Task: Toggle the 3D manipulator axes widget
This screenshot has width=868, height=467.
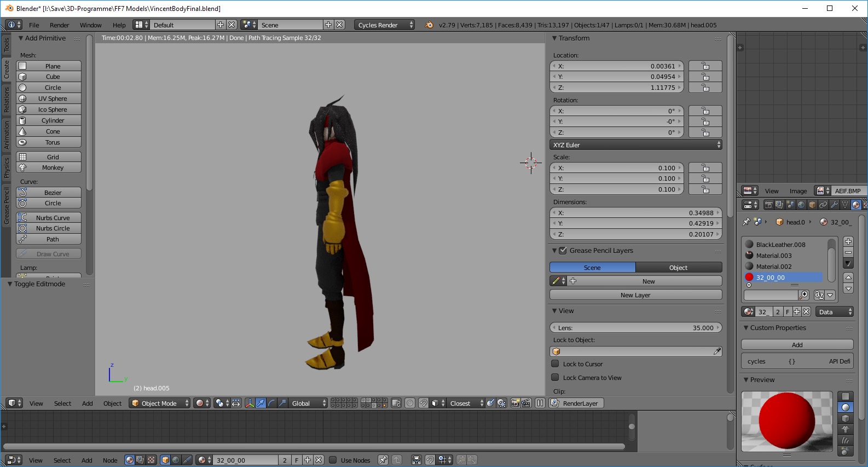Action: [250, 403]
